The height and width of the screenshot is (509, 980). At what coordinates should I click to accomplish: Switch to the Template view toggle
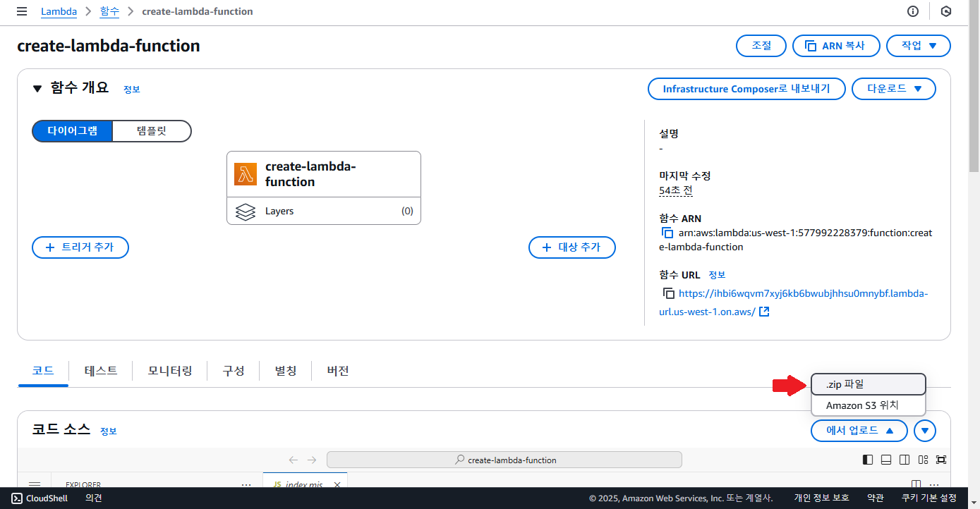point(152,131)
